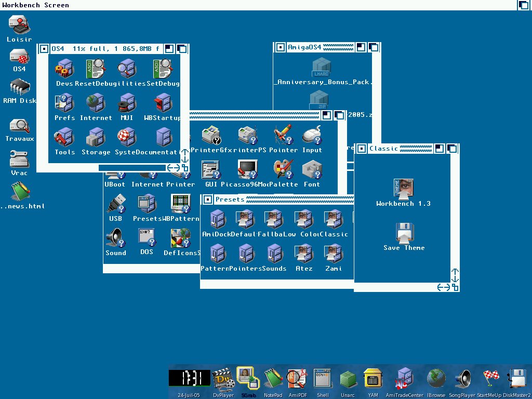Open the Pointer preferences icon
The height and width of the screenshot is (399, 532).
[283, 135]
